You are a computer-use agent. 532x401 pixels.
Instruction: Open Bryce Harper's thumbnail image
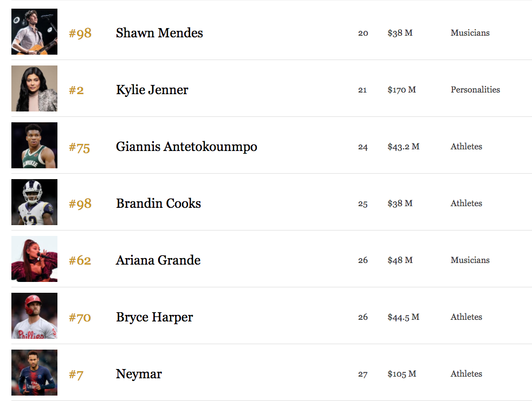pos(34,316)
